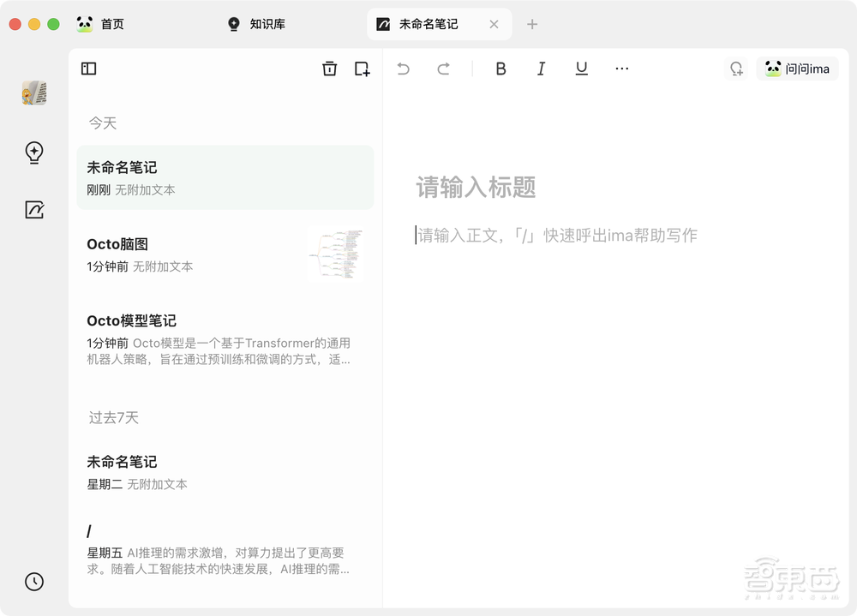Toggle the notes list sidebar panel
Image resolution: width=857 pixels, height=616 pixels.
coord(88,69)
